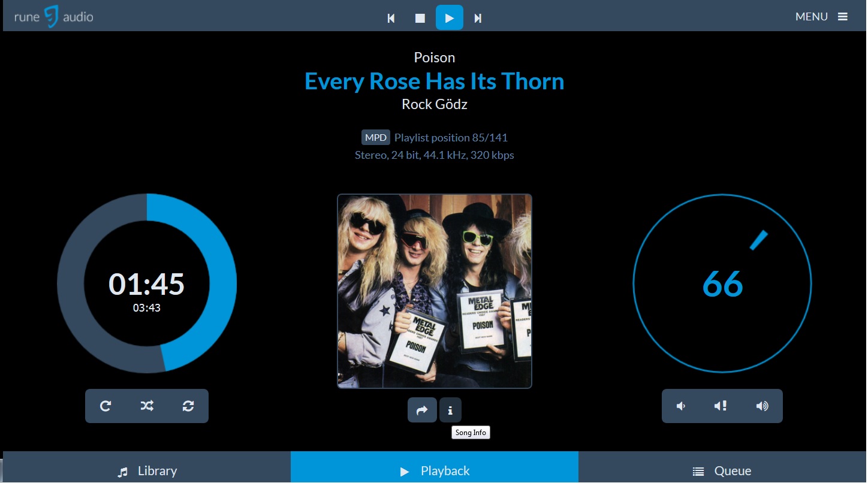
Task: Skip to the next track
Action: tap(478, 18)
